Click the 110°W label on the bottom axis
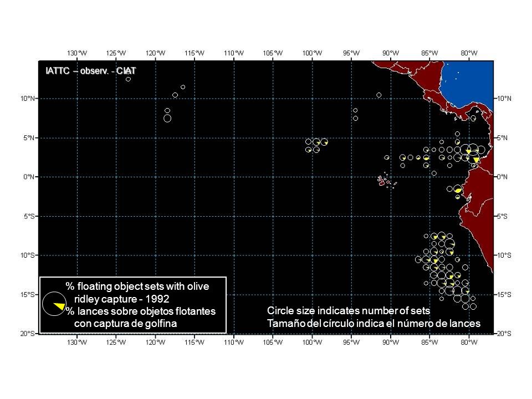The width and height of the screenshot is (532, 399). click(x=234, y=342)
